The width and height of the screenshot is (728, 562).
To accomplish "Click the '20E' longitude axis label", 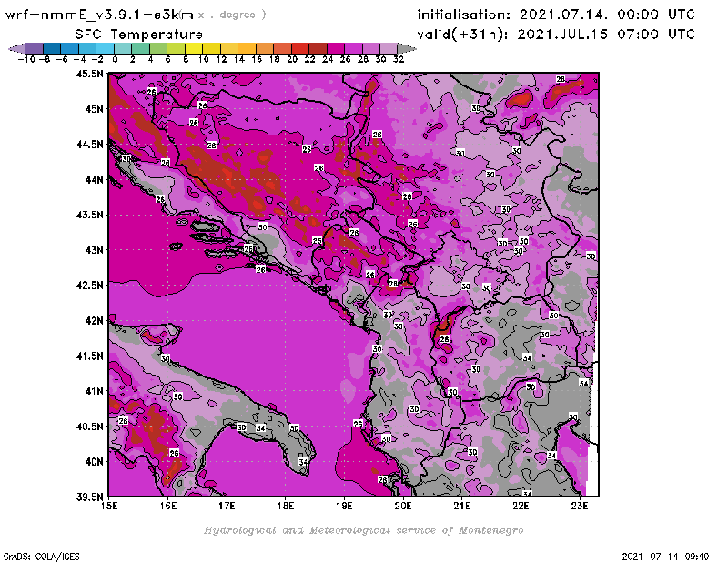I will [403, 506].
